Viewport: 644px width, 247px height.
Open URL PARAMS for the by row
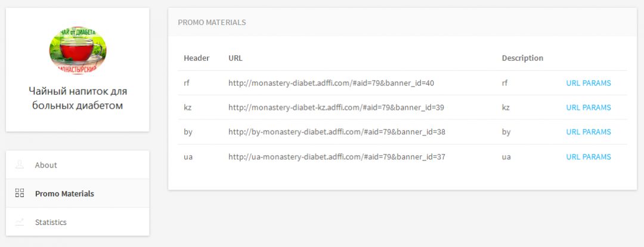click(588, 132)
